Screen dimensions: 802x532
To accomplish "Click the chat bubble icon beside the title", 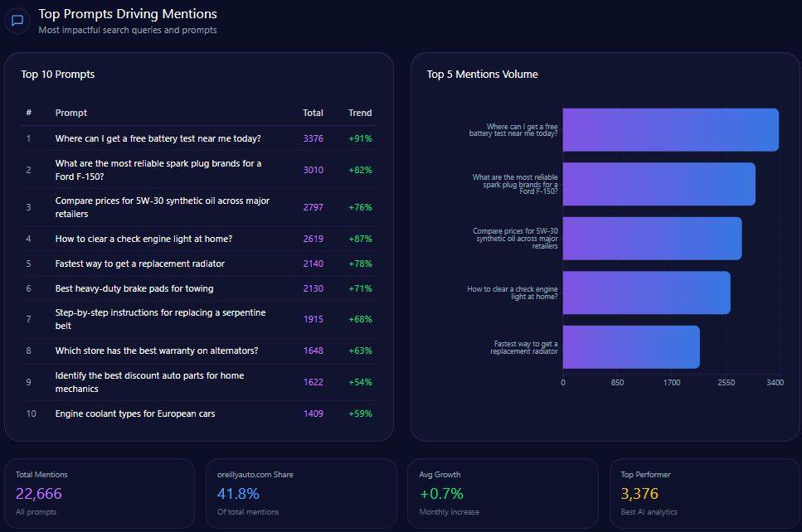I will pos(17,21).
